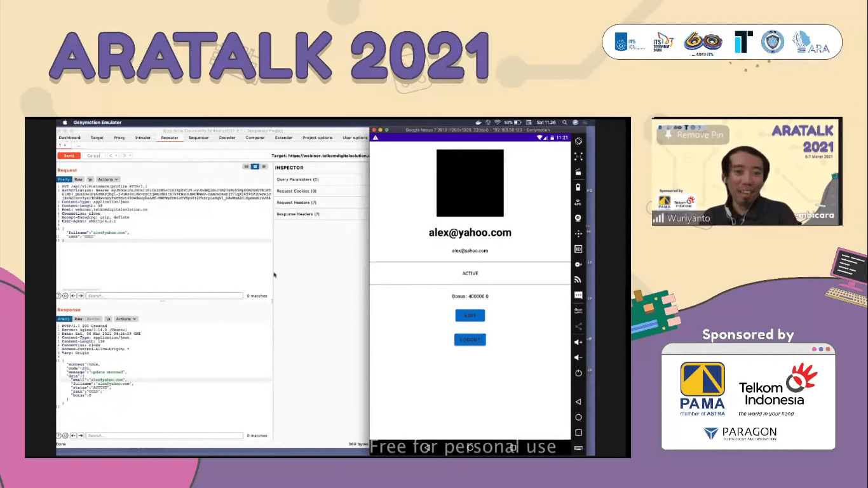Tap the LOGOUT button in the app
Viewport: 868px width, 488px height.
[470, 340]
